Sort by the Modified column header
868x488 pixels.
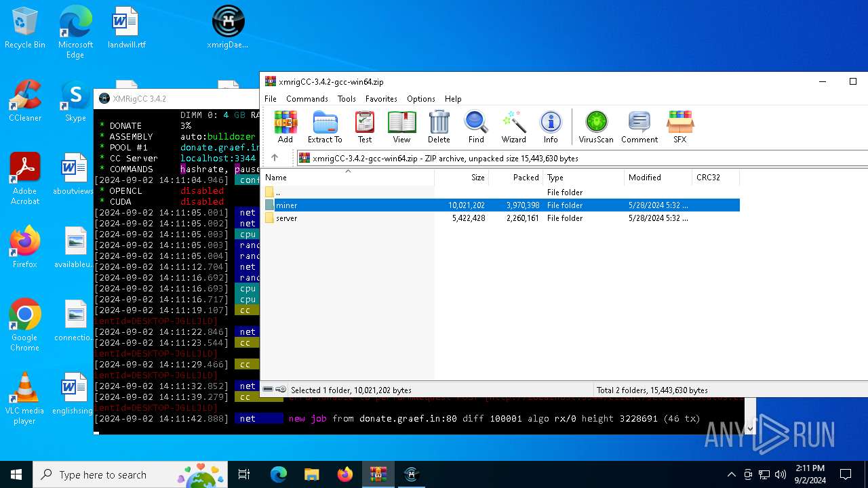coord(658,178)
